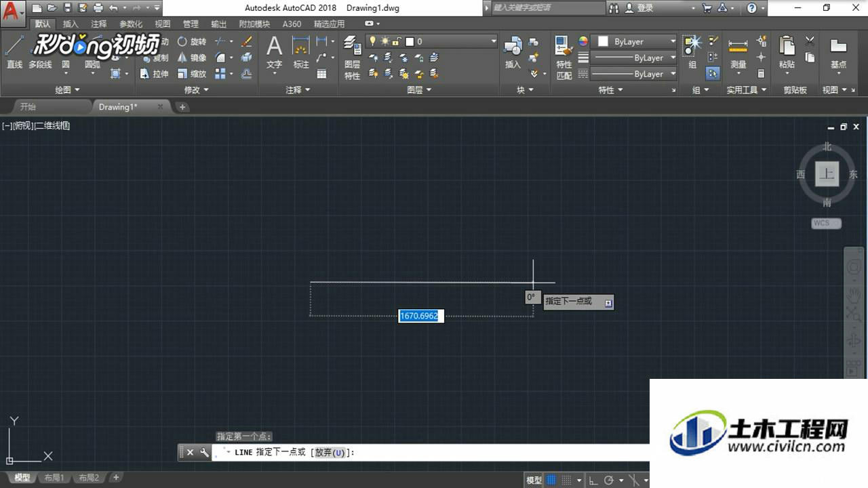Click the object color wheel icon in Properties panel
Viewport: 868px width, 488px height.
click(x=583, y=41)
